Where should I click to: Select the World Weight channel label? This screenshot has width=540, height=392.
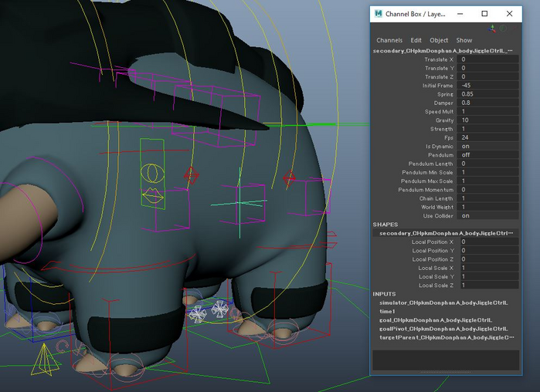(x=437, y=207)
